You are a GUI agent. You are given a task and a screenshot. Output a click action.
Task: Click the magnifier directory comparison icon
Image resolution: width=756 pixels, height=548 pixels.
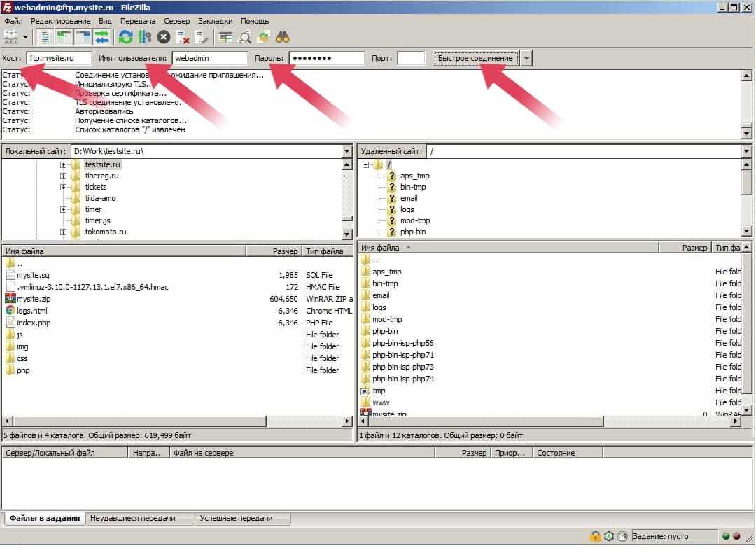coord(245,37)
